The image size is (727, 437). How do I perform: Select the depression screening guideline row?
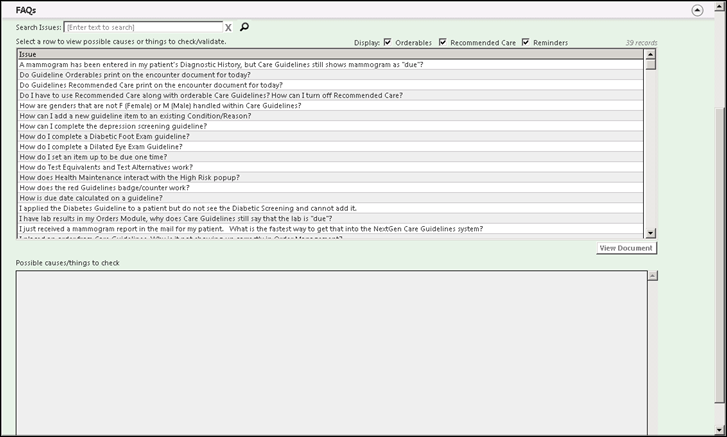click(331, 126)
